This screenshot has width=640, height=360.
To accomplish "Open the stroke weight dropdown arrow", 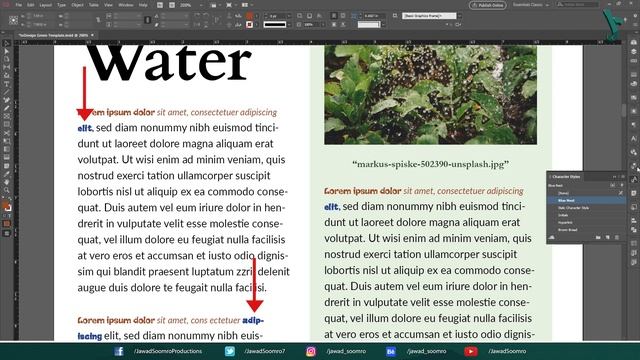I will coord(289,16).
